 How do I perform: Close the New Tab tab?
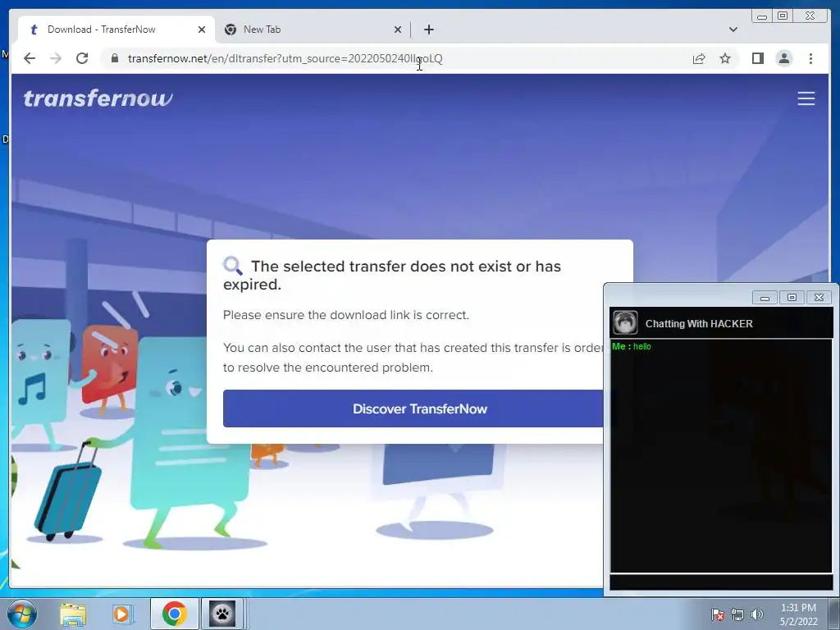398,30
